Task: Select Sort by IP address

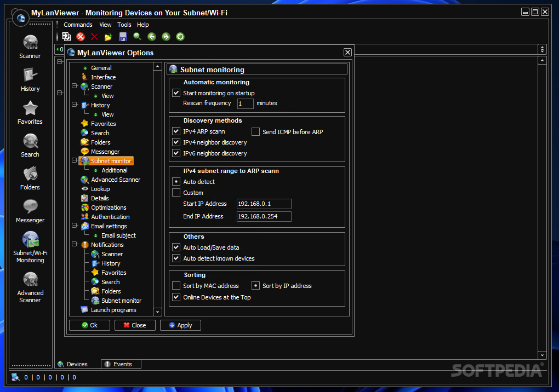Action: [255, 286]
